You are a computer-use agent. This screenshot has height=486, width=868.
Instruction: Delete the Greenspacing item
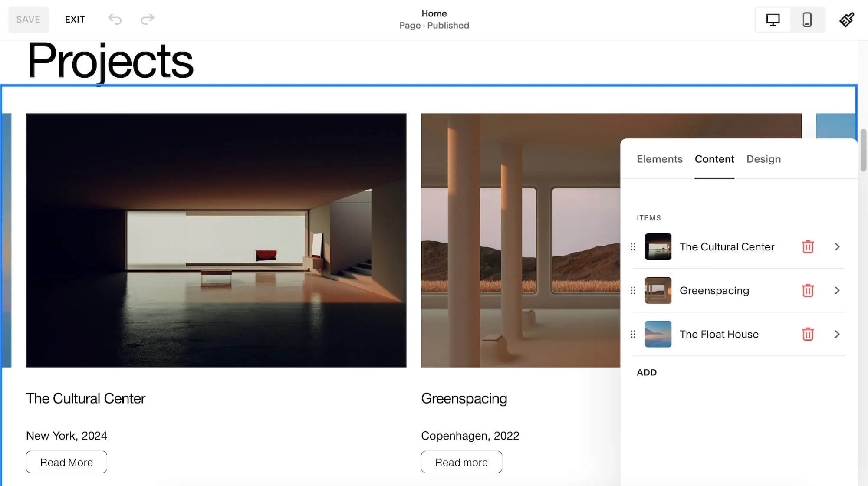point(808,290)
